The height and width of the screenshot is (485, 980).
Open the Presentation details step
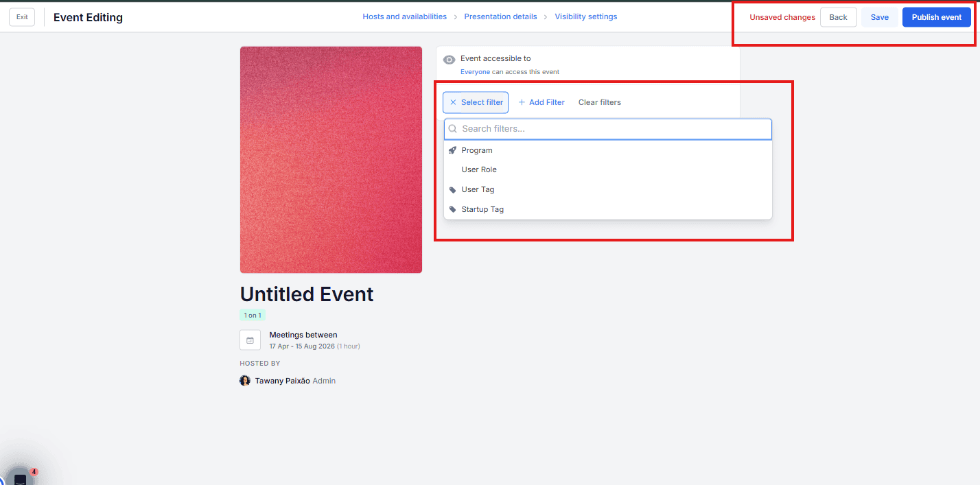[x=500, y=16]
